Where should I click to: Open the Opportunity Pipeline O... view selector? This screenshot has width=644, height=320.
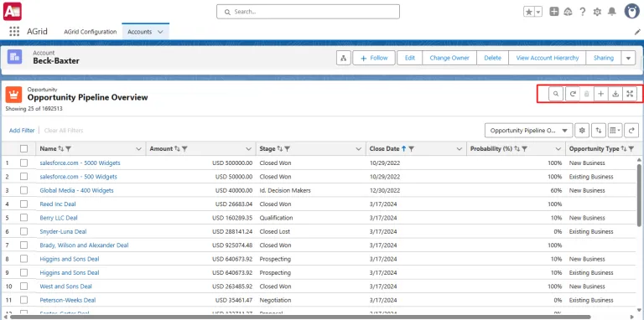[x=528, y=131]
